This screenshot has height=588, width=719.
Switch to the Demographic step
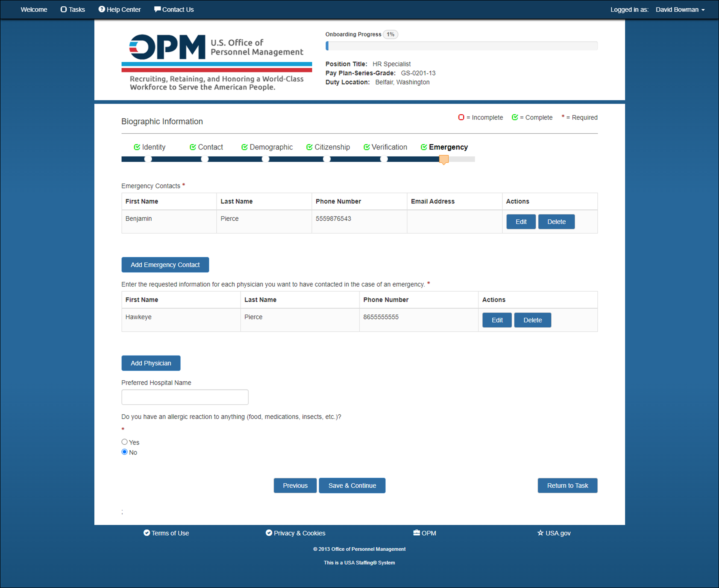click(267, 147)
